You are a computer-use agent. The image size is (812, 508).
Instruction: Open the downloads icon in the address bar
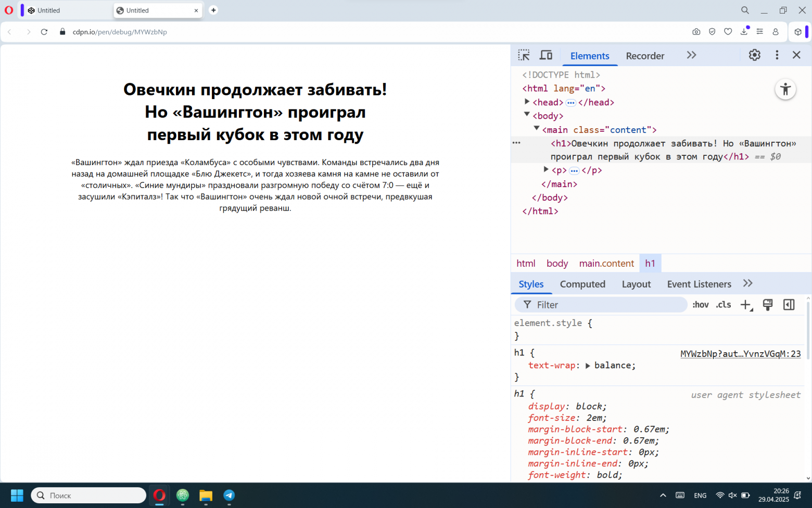click(744, 32)
